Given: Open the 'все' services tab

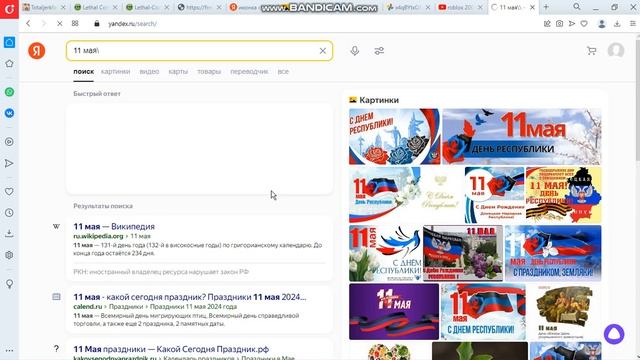Looking at the screenshot, I should click(x=283, y=71).
